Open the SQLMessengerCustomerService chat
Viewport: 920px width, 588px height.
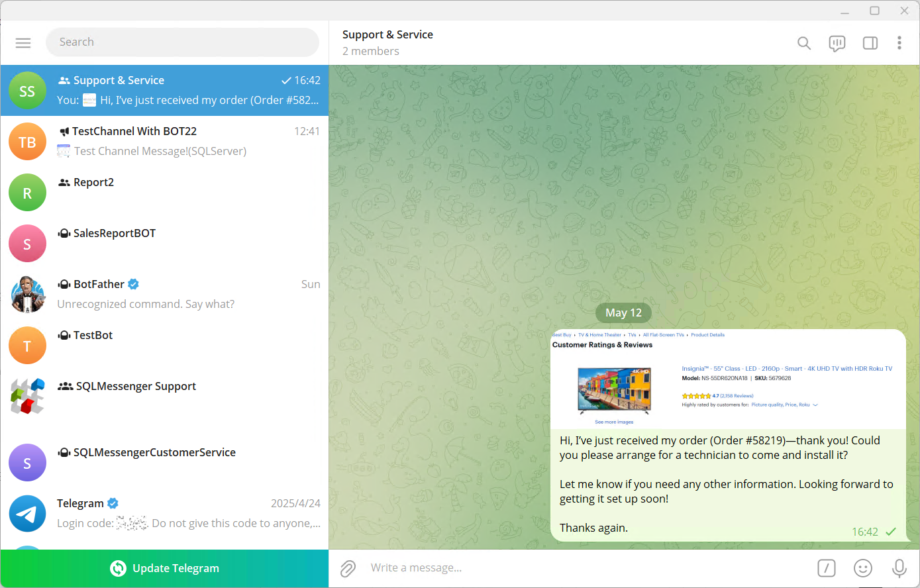[x=164, y=462]
